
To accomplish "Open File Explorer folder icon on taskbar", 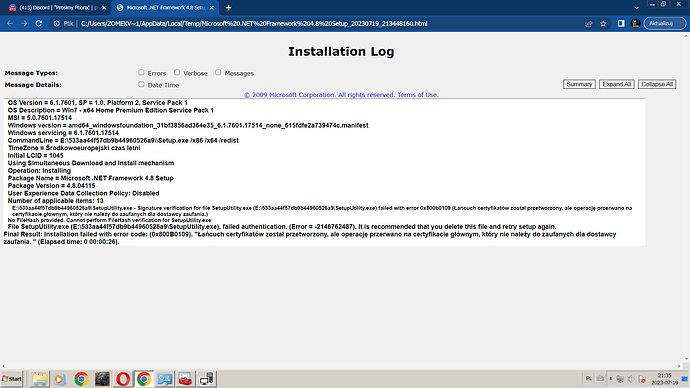I will [39, 379].
